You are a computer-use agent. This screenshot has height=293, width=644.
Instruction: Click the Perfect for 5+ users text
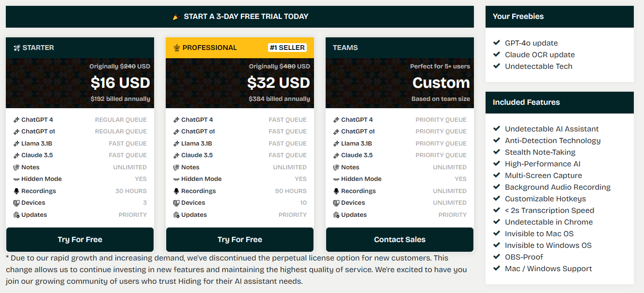point(440,66)
